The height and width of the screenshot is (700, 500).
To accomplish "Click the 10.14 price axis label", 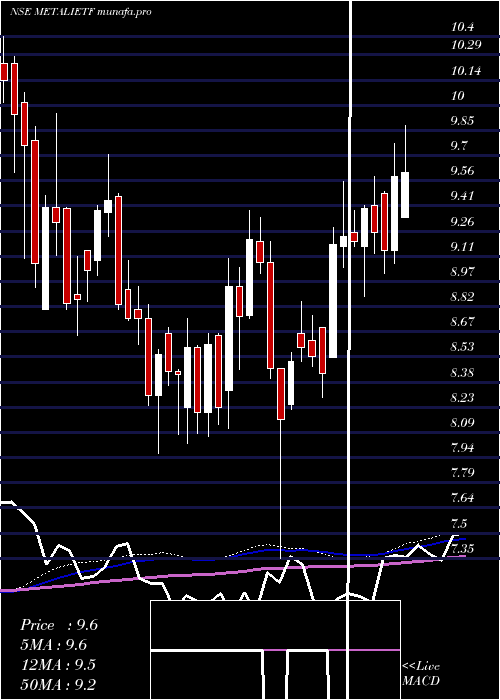I will (x=466, y=71).
